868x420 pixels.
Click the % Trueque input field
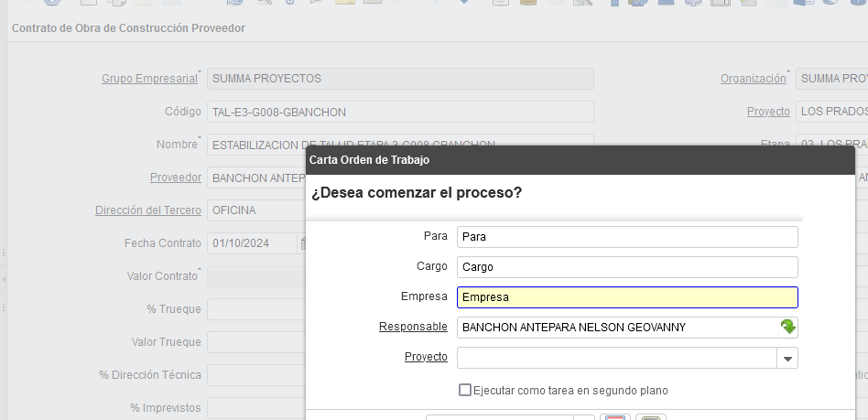click(x=255, y=309)
